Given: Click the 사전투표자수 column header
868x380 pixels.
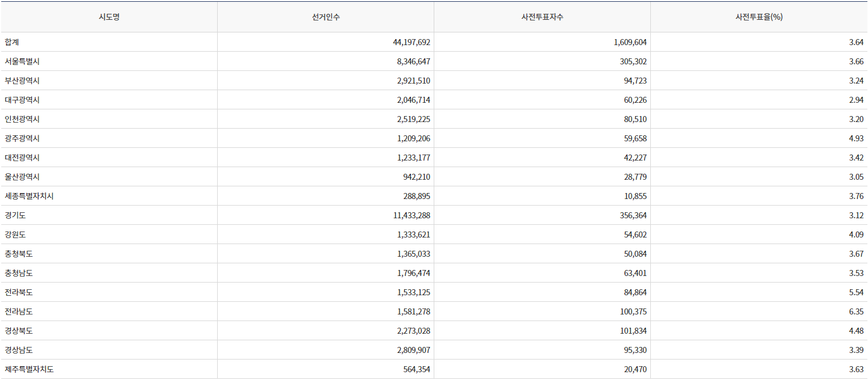Looking at the screenshot, I should click(x=542, y=17).
